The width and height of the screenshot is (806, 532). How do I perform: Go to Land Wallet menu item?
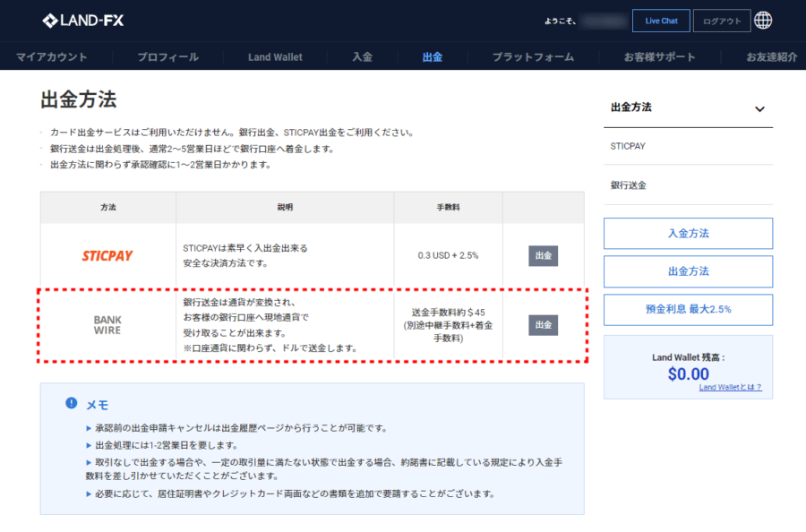(x=275, y=57)
